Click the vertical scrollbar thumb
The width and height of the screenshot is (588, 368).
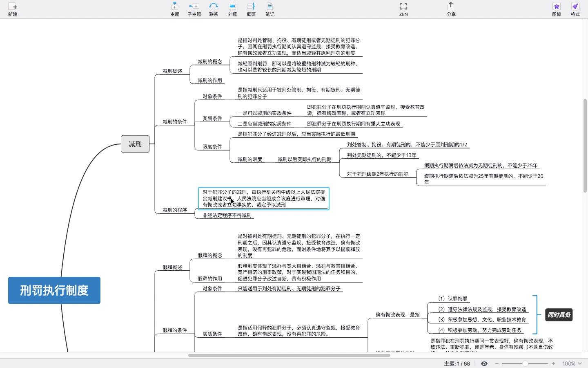[x=585, y=146]
